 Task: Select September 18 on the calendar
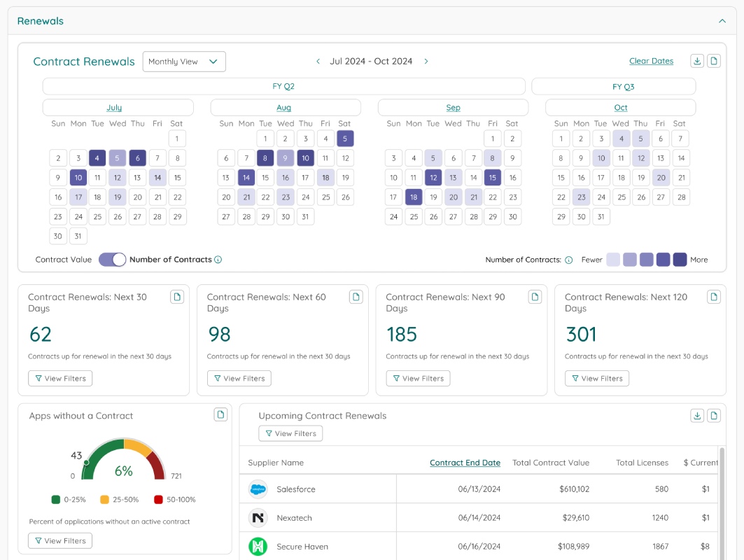(x=414, y=197)
